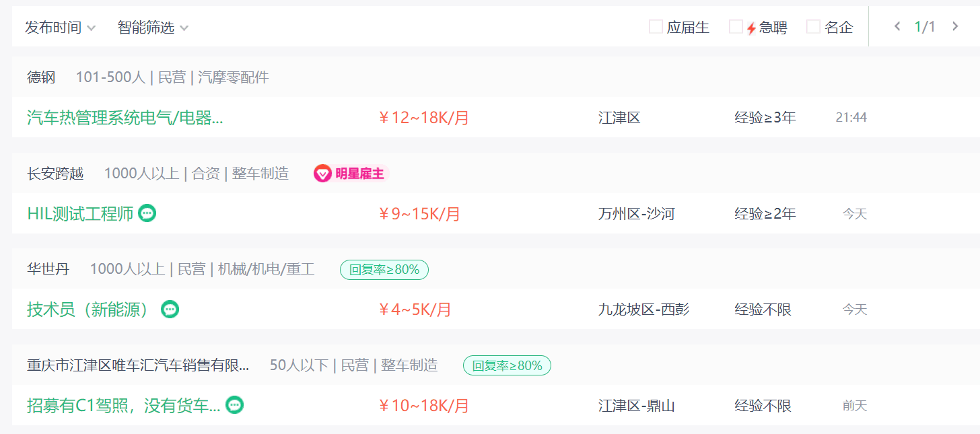Open chat icon beside HIL测试工程师
This screenshot has width=980, height=434.
[147, 213]
